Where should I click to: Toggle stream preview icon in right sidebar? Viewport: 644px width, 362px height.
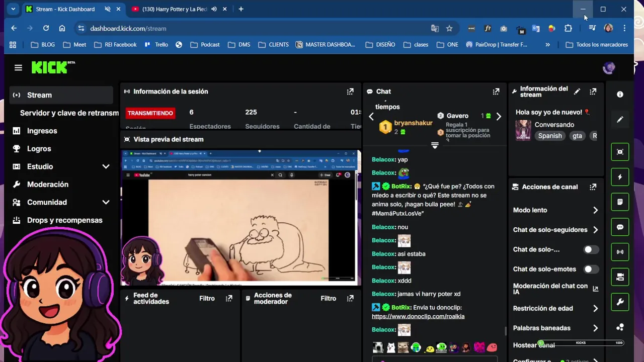pyautogui.click(x=620, y=152)
